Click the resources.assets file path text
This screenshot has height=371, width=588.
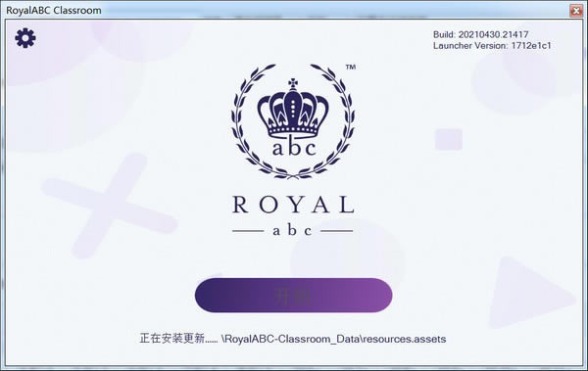click(x=334, y=339)
